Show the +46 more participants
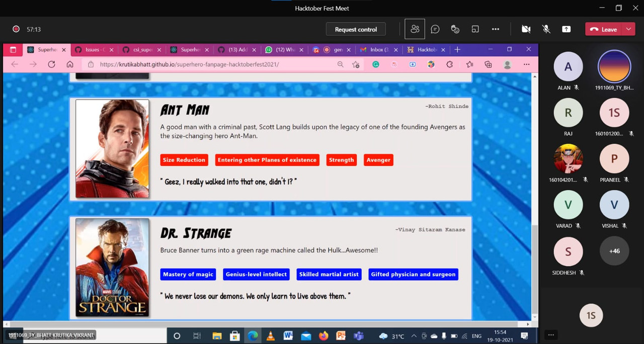Viewport: 644px width, 344px height. pos(614,250)
